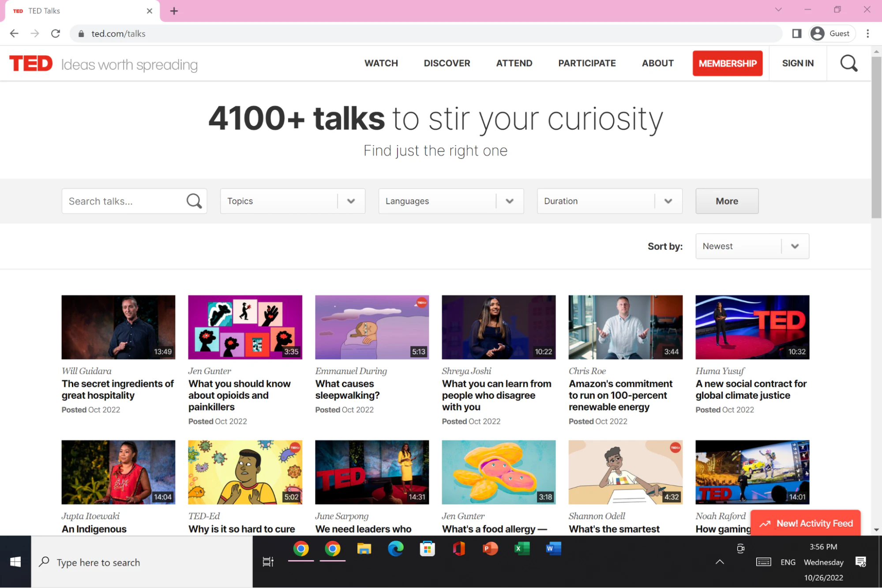Click the TED logo in header
Image resolution: width=882 pixels, height=588 pixels.
tap(31, 64)
